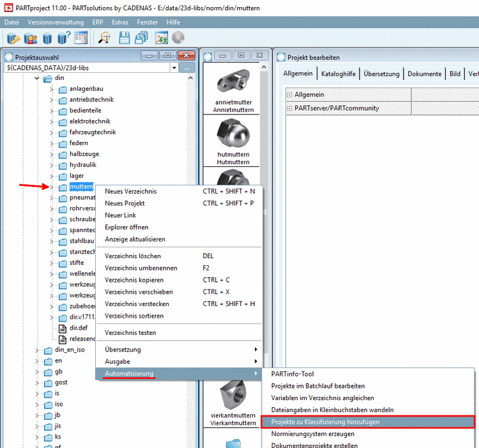Click the refresh image toolbar icon
This screenshot has width=479, height=448.
pos(162,38)
